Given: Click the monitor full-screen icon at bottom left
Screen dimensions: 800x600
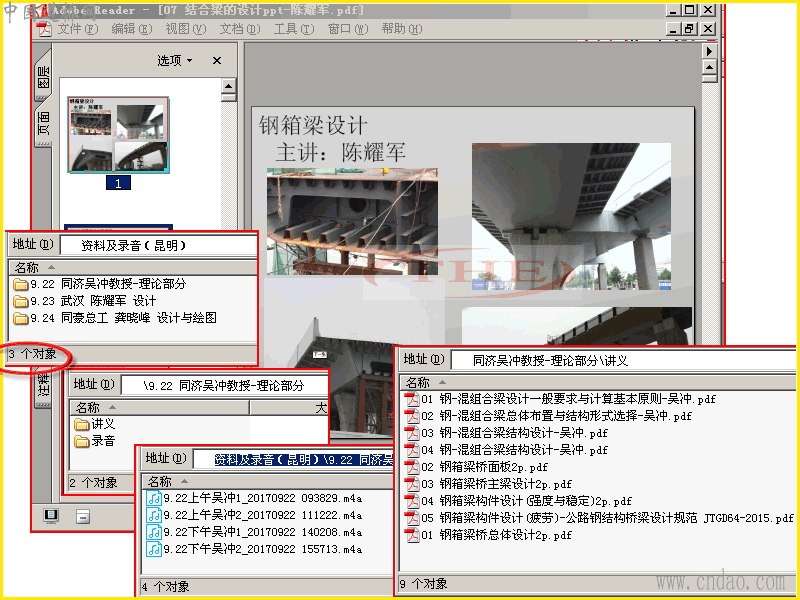Looking at the screenshot, I should [51, 516].
